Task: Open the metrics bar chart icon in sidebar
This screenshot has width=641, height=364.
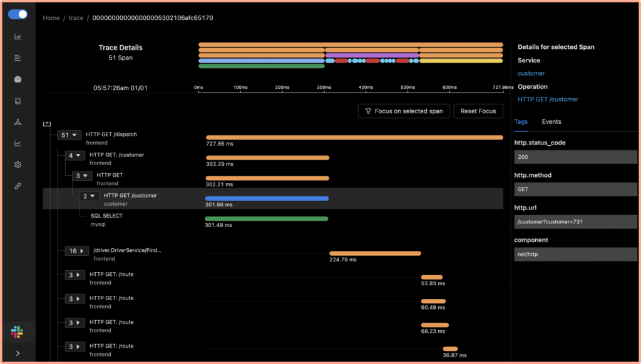Action: point(18,36)
